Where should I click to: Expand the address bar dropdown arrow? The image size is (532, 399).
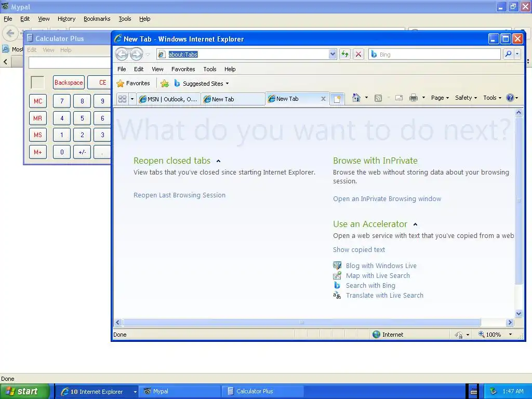point(332,54)
